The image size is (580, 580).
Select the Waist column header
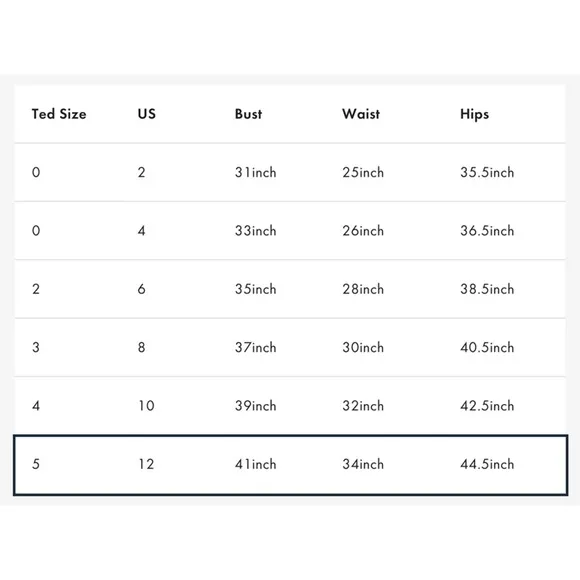[x=361, y=114]
